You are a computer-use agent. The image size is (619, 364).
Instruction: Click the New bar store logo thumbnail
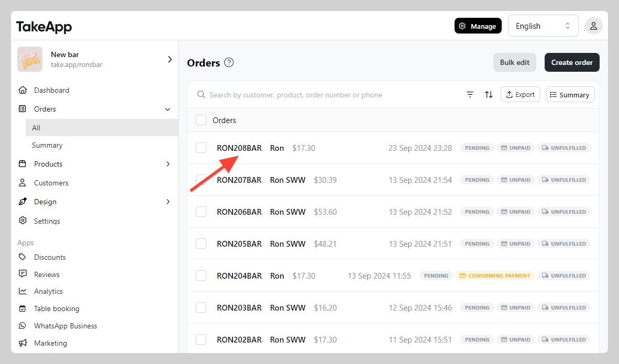(30, 59)
